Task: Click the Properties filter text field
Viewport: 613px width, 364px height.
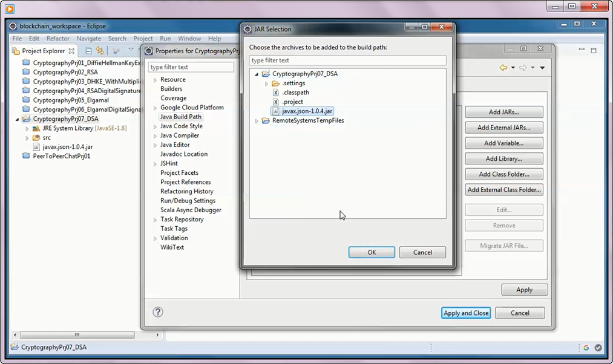Action: pyautogui.click(x=191, y=67)
